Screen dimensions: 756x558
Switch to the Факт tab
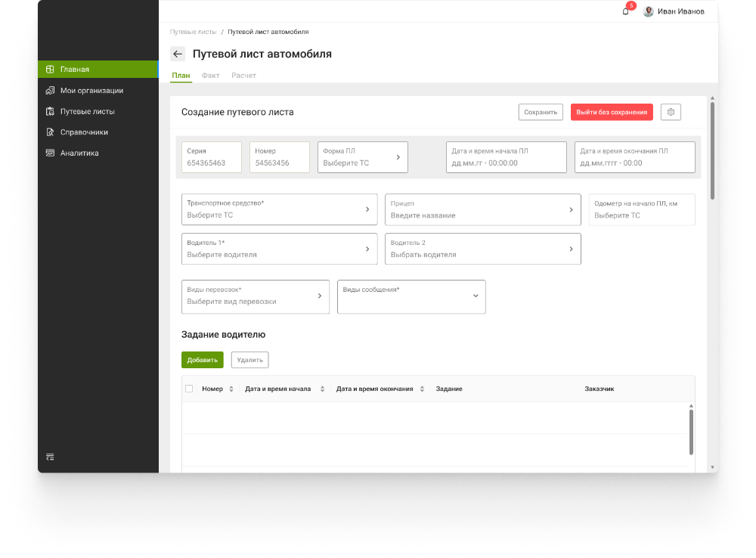point(211,76)
